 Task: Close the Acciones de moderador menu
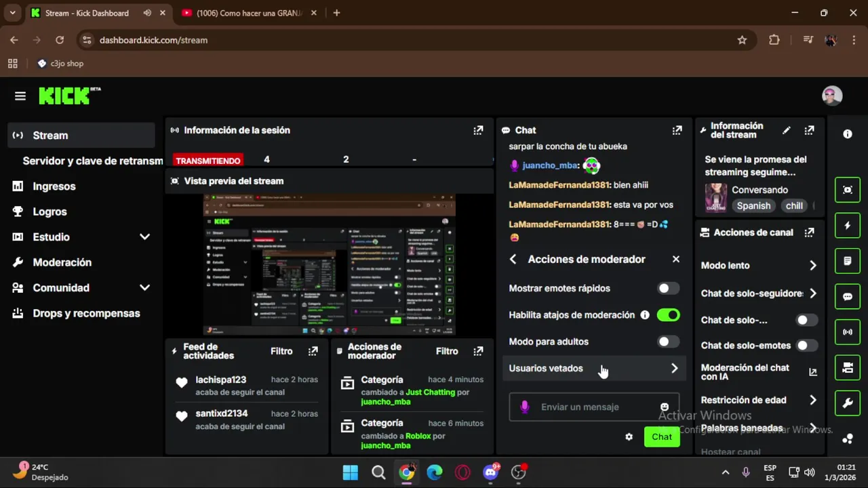[x=675, y=260]
